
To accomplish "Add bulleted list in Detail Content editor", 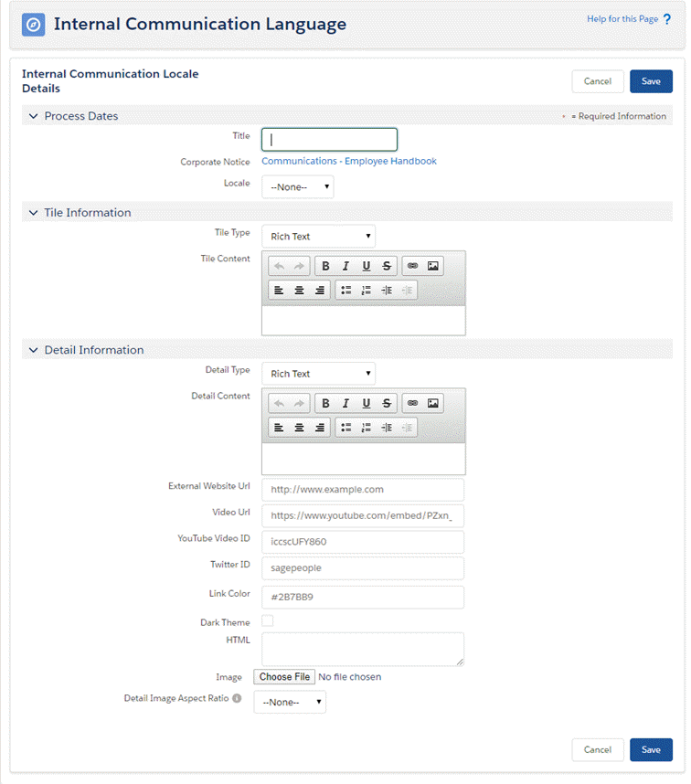I will [x=345, y=427].
